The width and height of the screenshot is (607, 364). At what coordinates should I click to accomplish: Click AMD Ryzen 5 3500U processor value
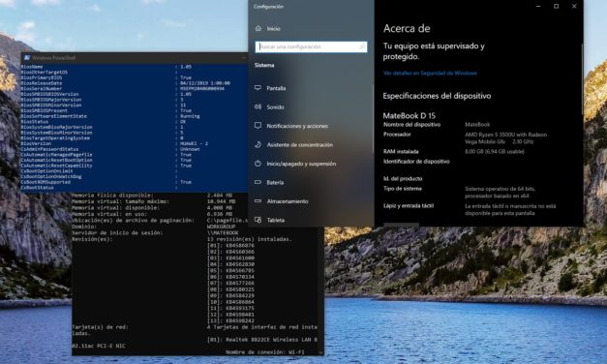[506, 138]
